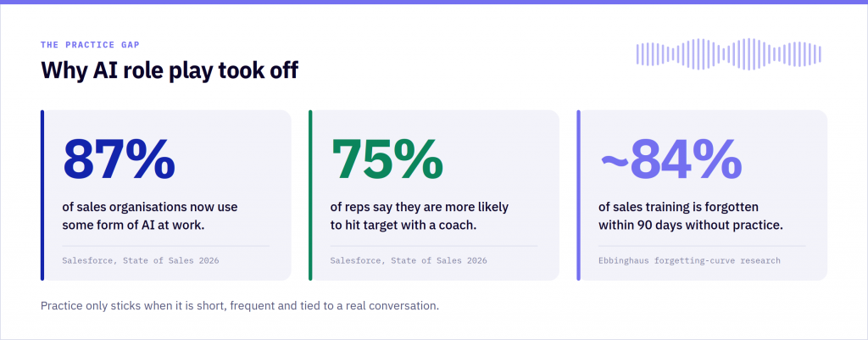Viewport: 868px width, 340px height.
Task: Click Salesforce source under 75% card
Action: (409, 260)
